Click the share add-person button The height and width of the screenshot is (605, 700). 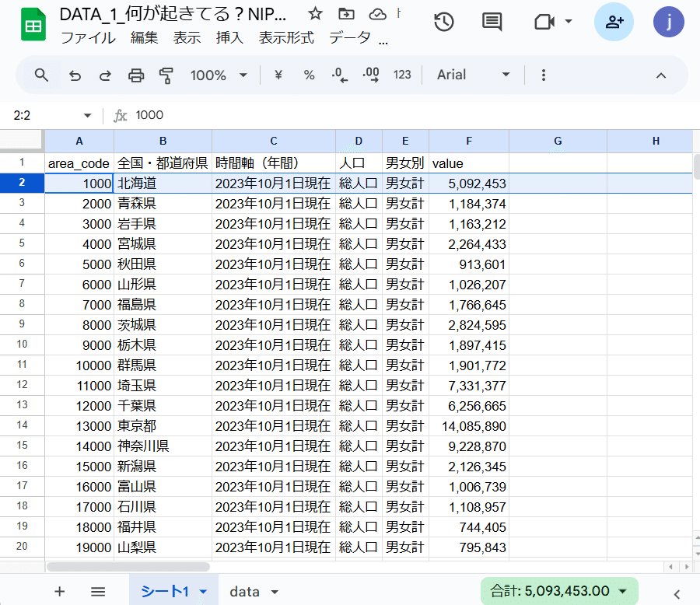614,22
